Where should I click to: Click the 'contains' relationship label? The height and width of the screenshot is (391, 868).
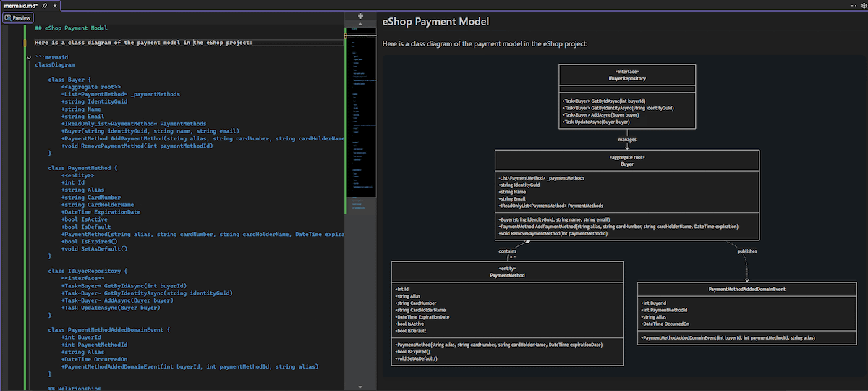click(x=507, y=251)
